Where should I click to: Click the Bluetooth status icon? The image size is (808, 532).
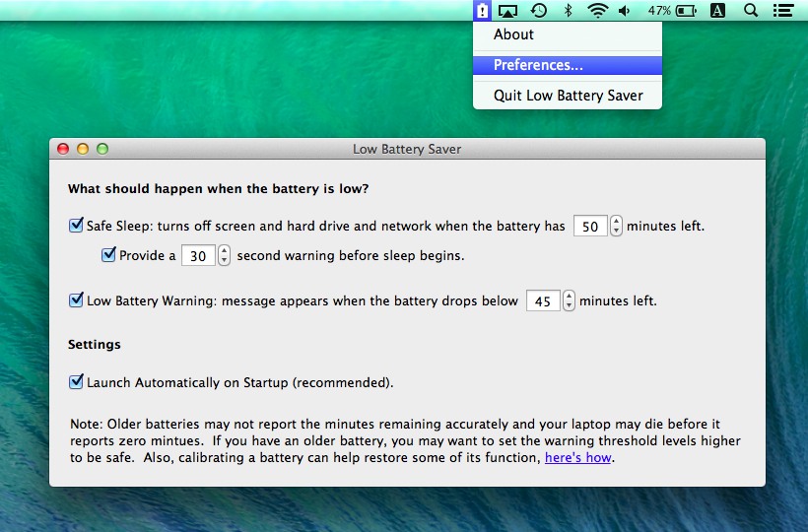coord(568,10)
